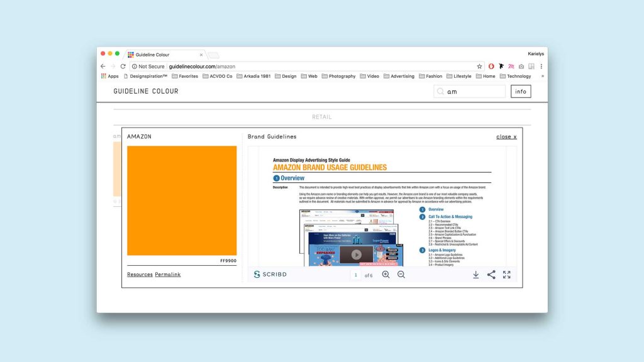Image resolution: width=644 pixels, height=362 pixels.
Task: Go back with the browser back arrow
Action: tap(103, 66)
